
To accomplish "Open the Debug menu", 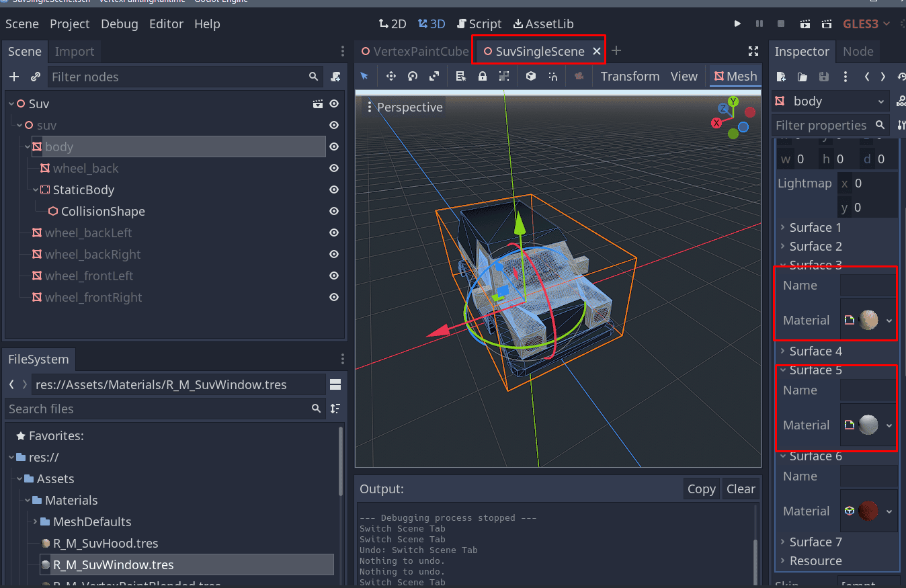I will 119,24.
